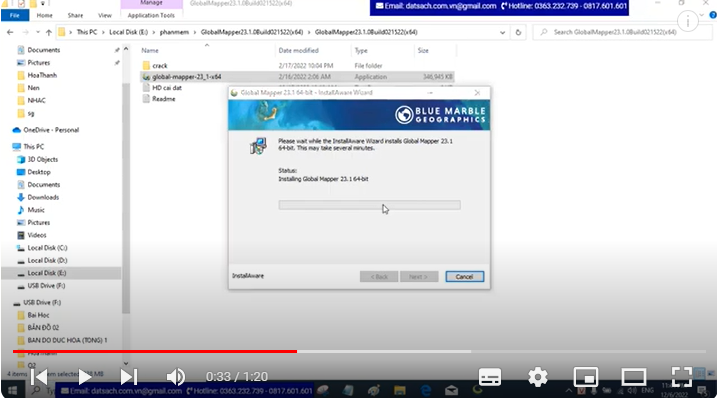Enter fullscreen with the corner brackets icon
This screenshot has height=398, width=717.
pyautogui.click(x=681, y=377)
